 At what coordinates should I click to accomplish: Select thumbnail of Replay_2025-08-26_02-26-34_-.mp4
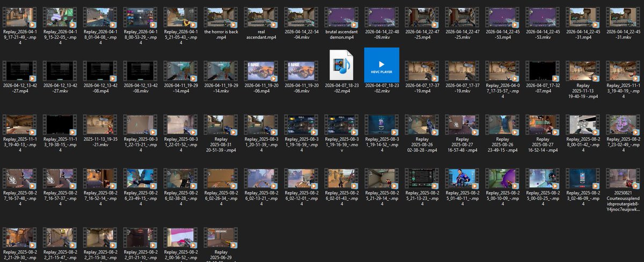221,178
